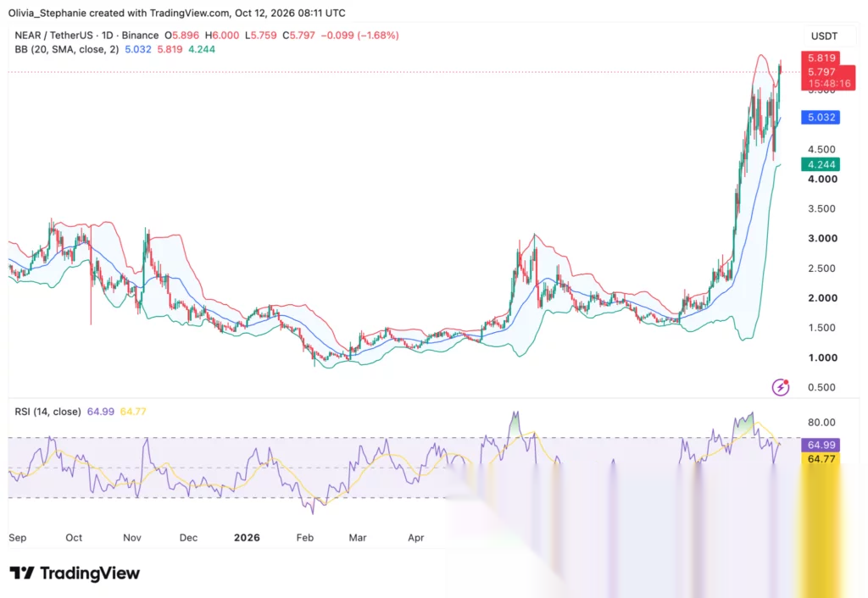Click the red 5.819 upper band price label
This screenshot has height=598, width=868.
821,58
